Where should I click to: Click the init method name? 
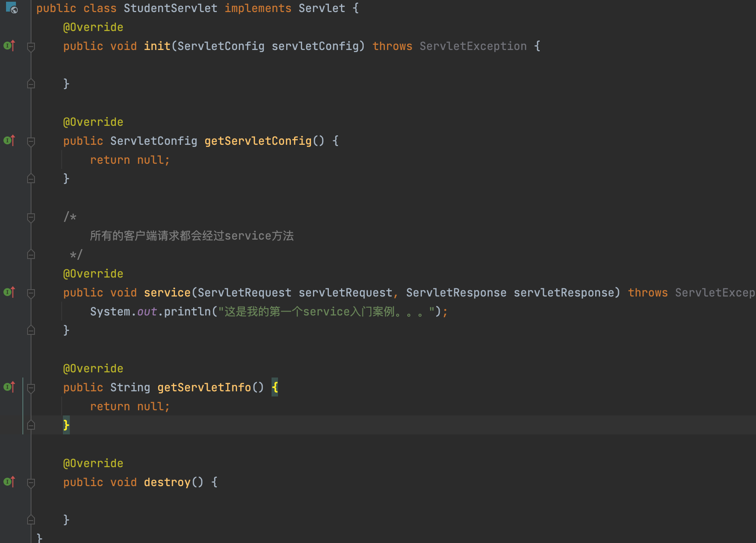coord(157,46)
